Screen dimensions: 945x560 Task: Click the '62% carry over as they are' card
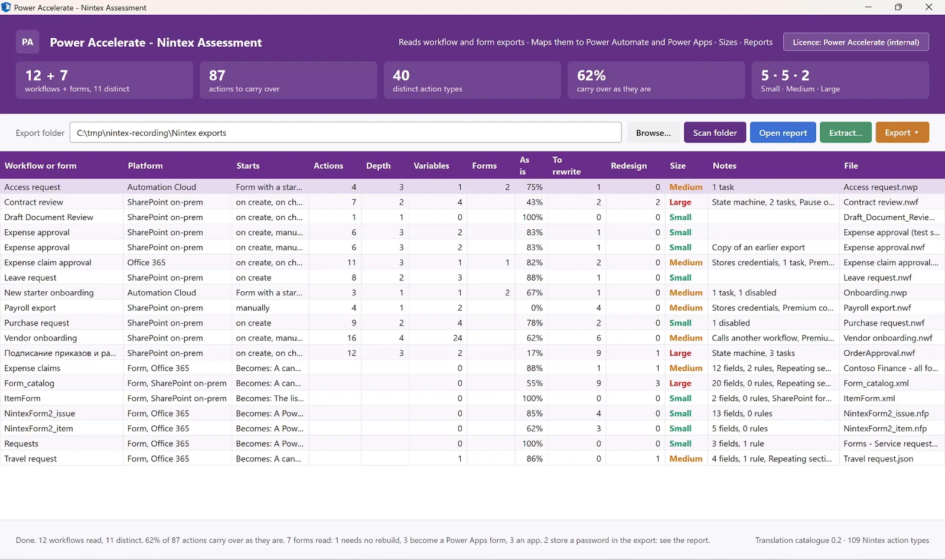pos(656,80)
